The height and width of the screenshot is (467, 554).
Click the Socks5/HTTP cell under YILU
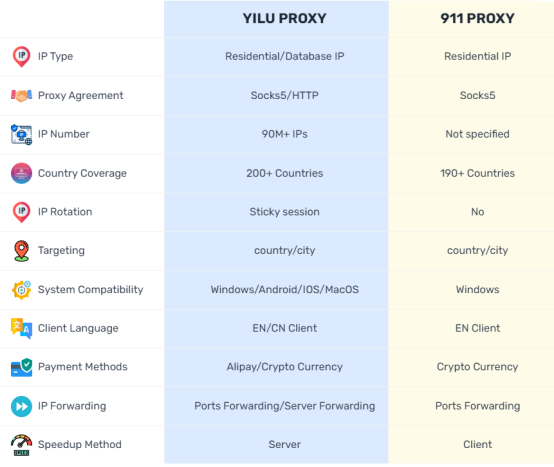click(284, 95)
